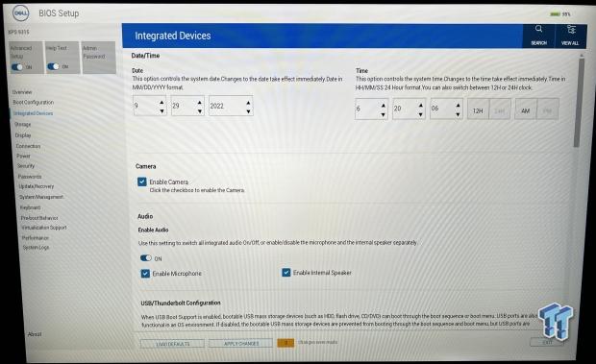Click the View All icon
Screen dimensions: 596x364
[570, 35]
